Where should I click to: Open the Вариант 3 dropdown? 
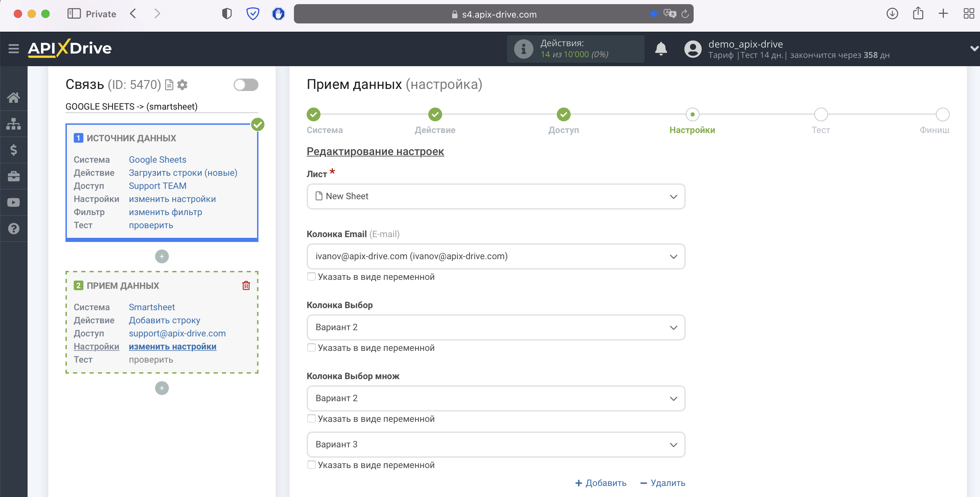click(496, 445)
